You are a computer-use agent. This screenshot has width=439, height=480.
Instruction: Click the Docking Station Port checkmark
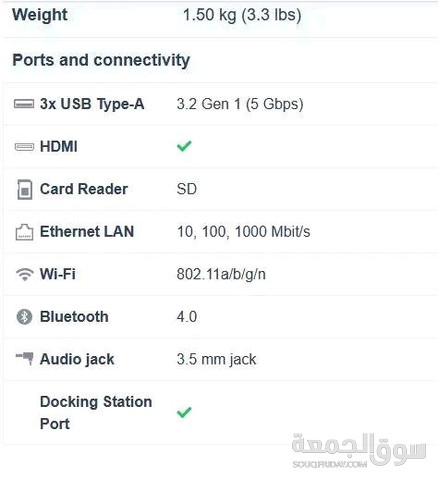(x=184, y=412)
